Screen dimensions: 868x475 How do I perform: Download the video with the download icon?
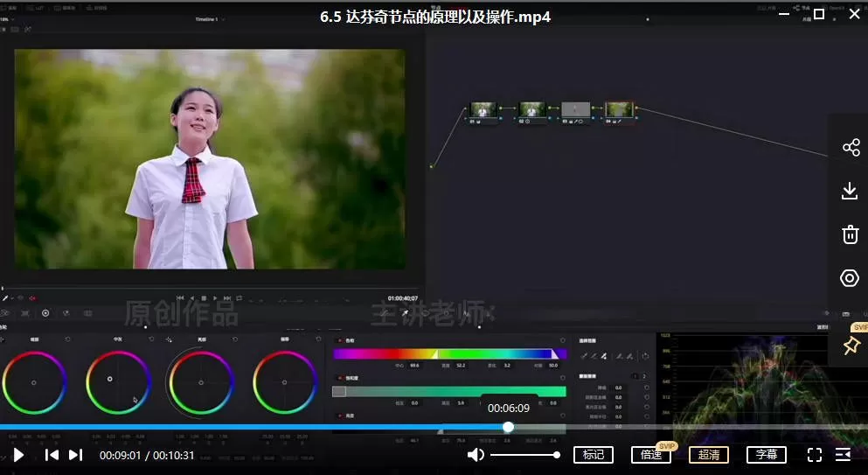[851, 191]
